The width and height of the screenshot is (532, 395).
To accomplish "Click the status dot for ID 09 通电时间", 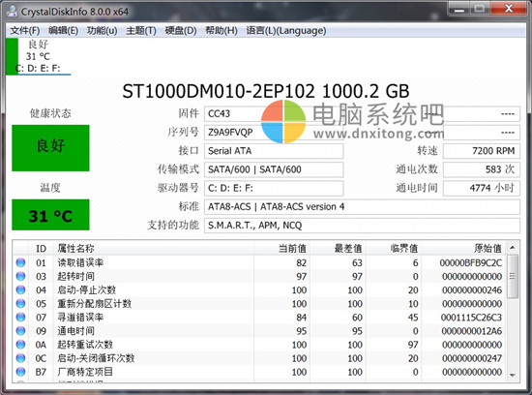I will [x=20, y=331].
